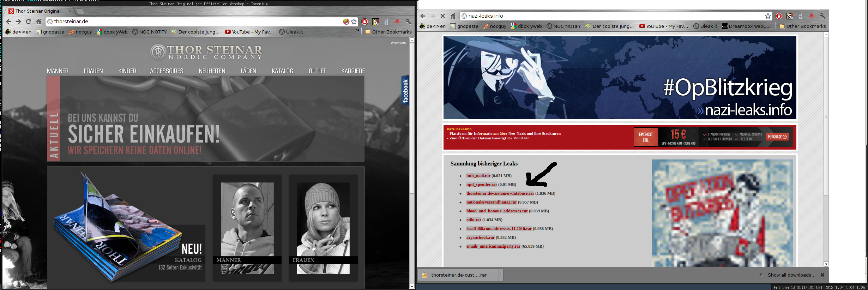Screen dimensions: 868x290
Task: Open OUTLET menu item
Action: click(x=317, y=71)
